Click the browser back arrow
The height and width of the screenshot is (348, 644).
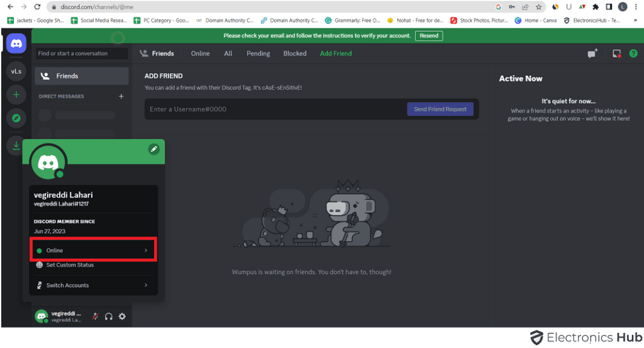pos(11,7)
